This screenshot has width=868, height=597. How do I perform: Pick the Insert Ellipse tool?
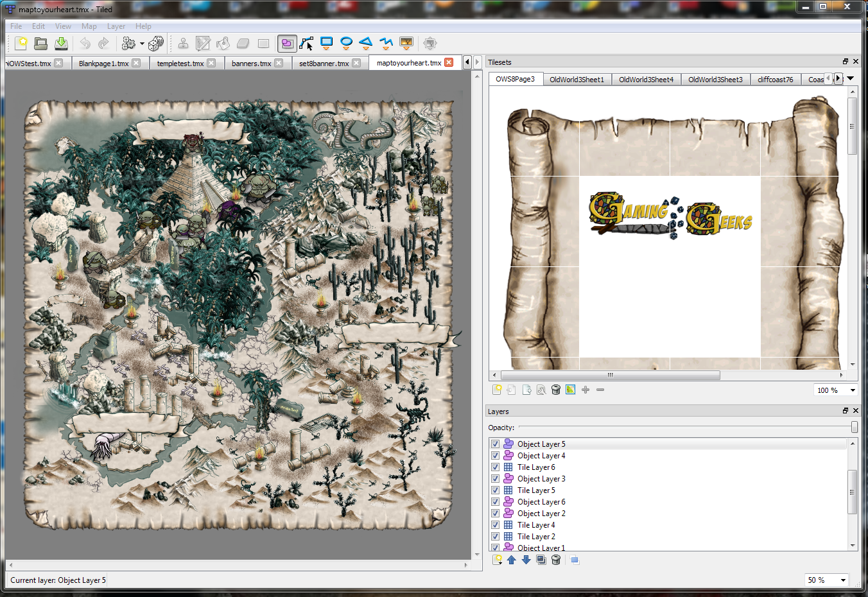346,43
